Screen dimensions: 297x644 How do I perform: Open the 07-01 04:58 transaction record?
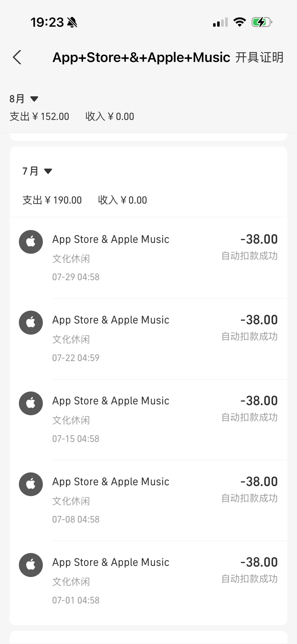[148, 581]
